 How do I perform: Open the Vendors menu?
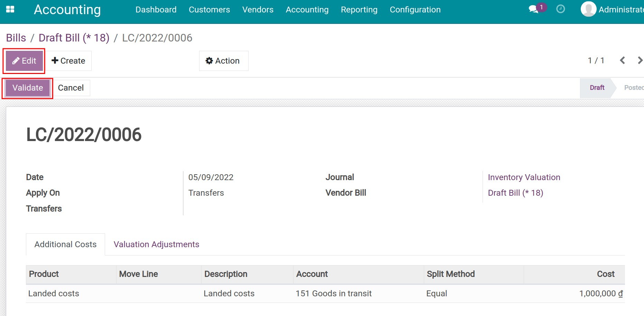pyautogui.click(x=258, y=10)
